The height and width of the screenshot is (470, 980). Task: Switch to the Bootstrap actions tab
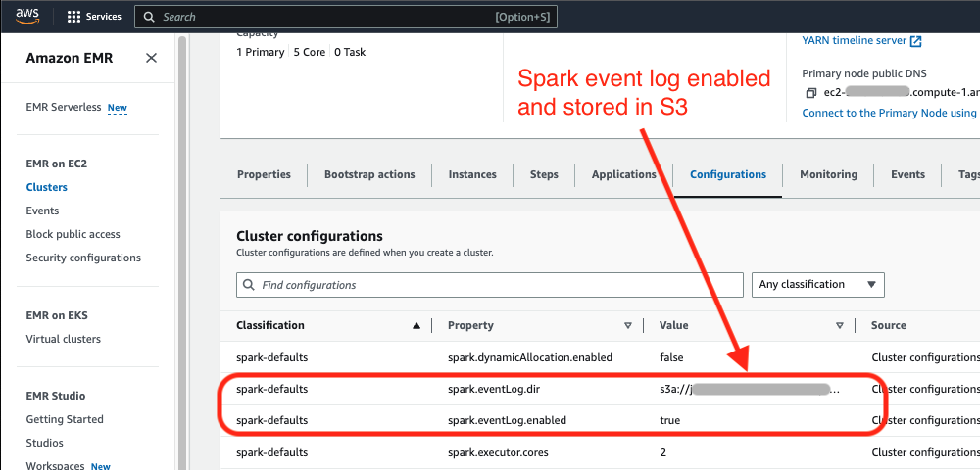369,174
